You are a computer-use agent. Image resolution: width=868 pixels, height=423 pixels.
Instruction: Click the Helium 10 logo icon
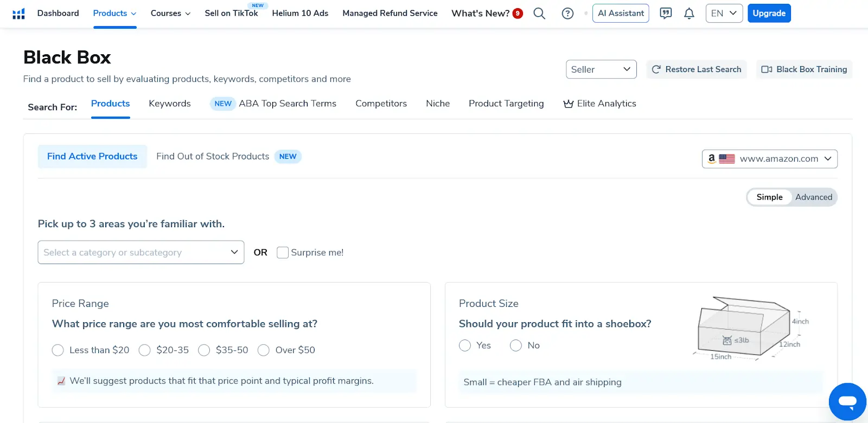coord(18,14)
